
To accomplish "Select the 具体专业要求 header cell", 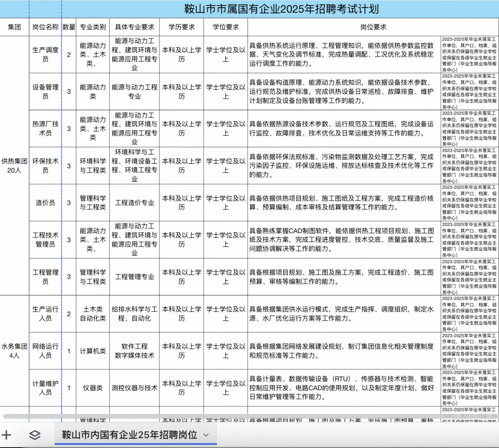I will 135,27.
